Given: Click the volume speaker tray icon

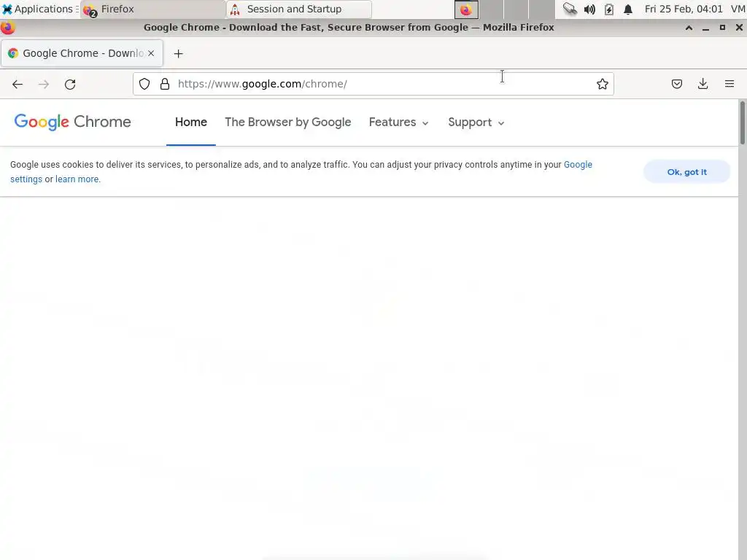Looking at the screenshot, I should (589, 9).
